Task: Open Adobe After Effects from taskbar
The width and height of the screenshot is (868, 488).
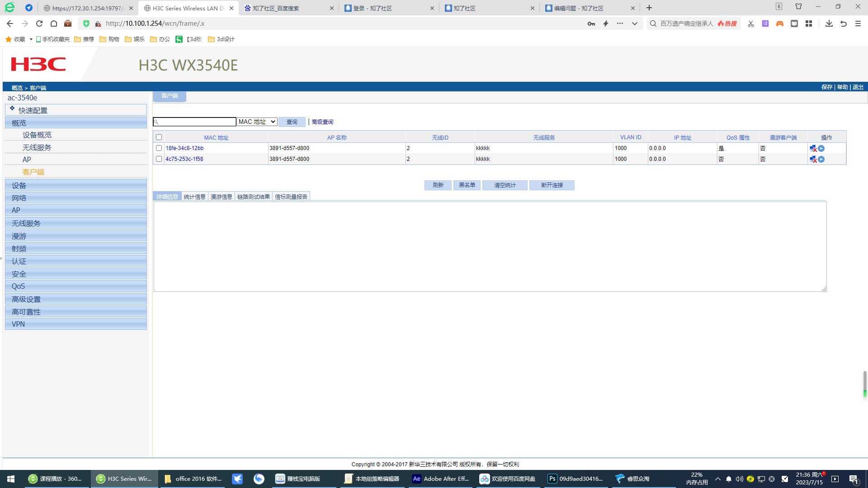Action: (x=441, y=479)
